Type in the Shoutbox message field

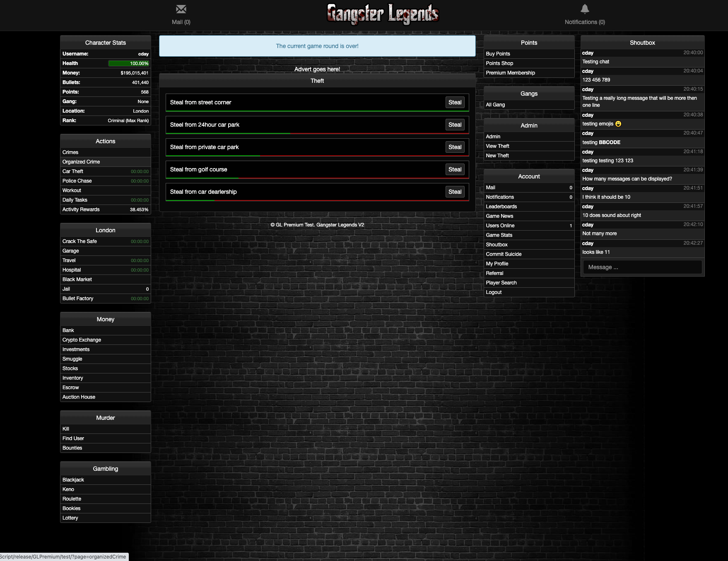point(642,267)
